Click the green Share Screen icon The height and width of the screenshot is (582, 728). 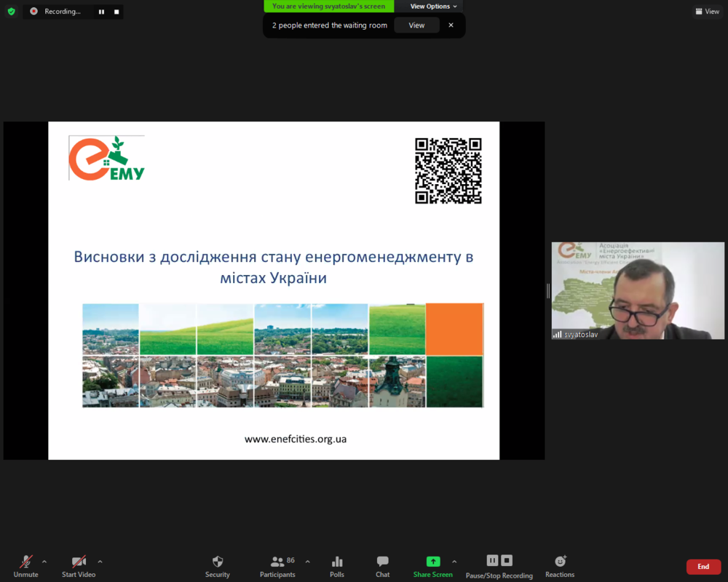coord(433,562)
